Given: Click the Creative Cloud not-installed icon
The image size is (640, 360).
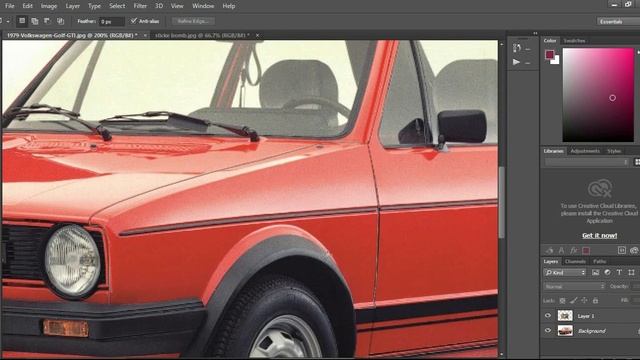Looking at the screenshot, I should tap(600, 189).
